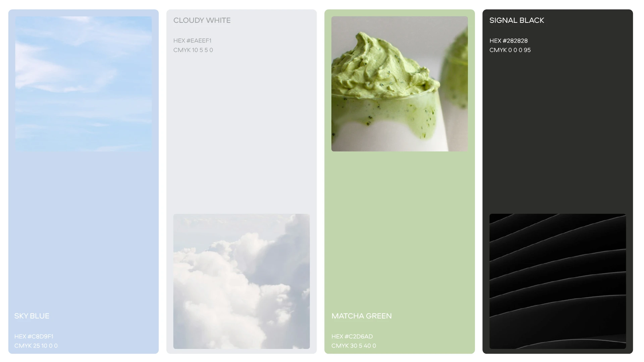
Task: Select HEX #C8D9F1 color code
Action: [x=34, y=337]
